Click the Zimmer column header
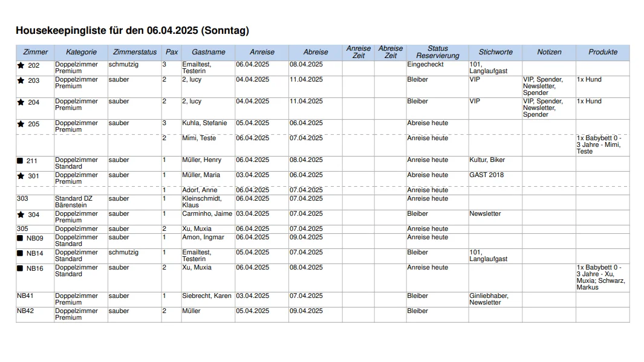Viewport: 644px width, 362px height. pos(35,52)
